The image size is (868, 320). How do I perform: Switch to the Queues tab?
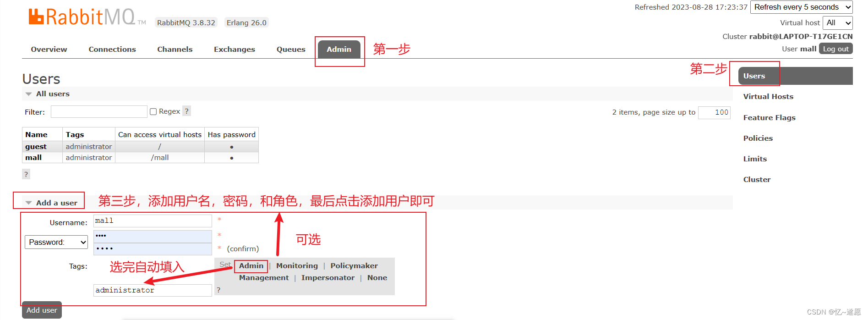(291, 50)
